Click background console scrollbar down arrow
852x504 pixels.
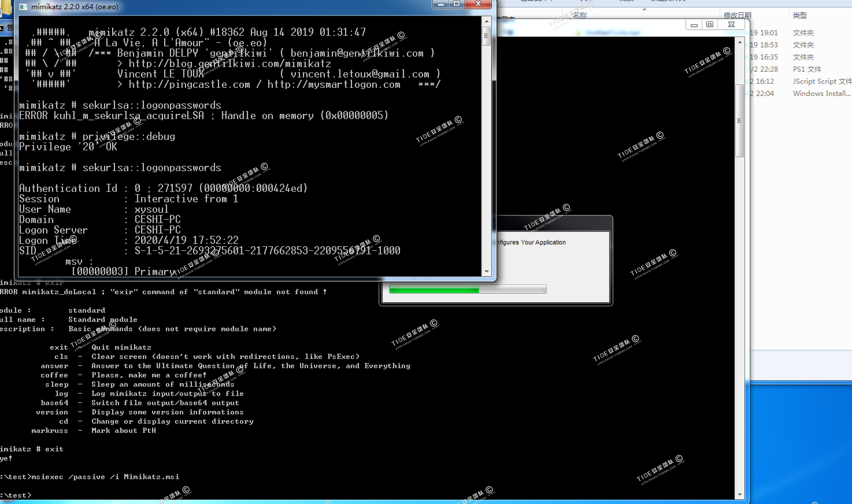(740, 494)
